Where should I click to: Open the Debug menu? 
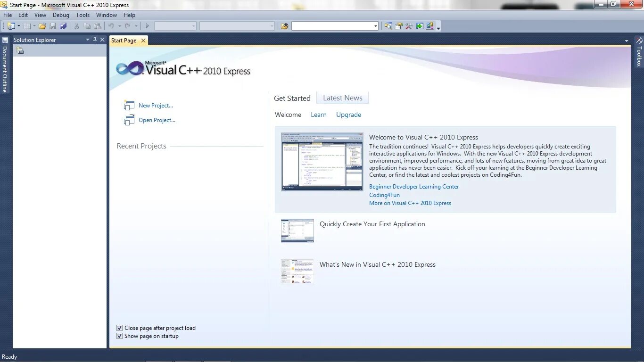coord(61,15)
